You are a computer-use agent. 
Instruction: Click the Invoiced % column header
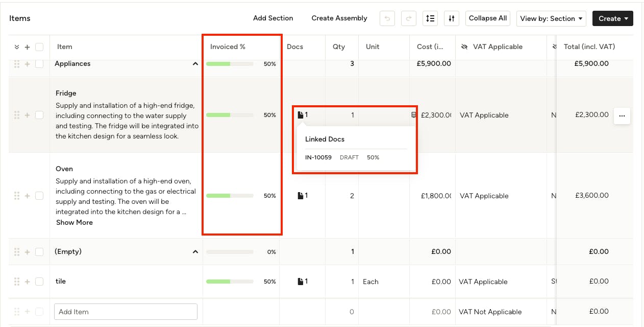tap(228, 46)
